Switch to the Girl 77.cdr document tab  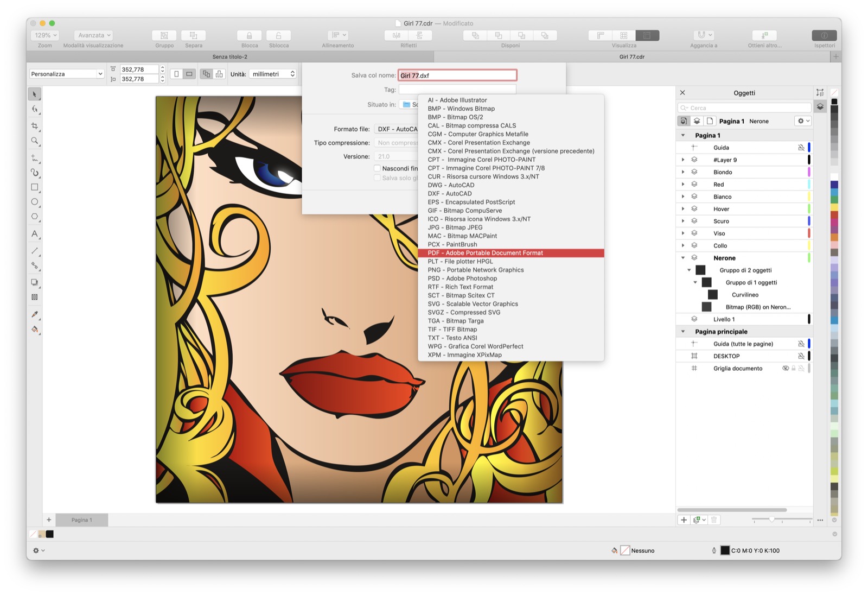click(x=632, y=56)
